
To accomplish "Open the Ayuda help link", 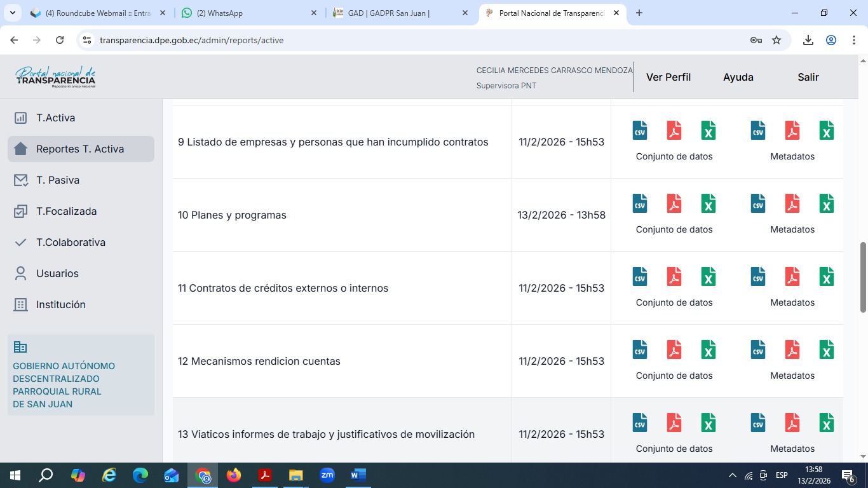I will tap(738, 77).
